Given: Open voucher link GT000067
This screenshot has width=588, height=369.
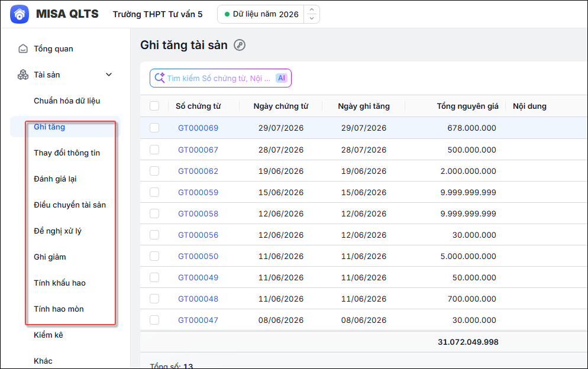Looking at the screenshot, I should tap(198, 150).
